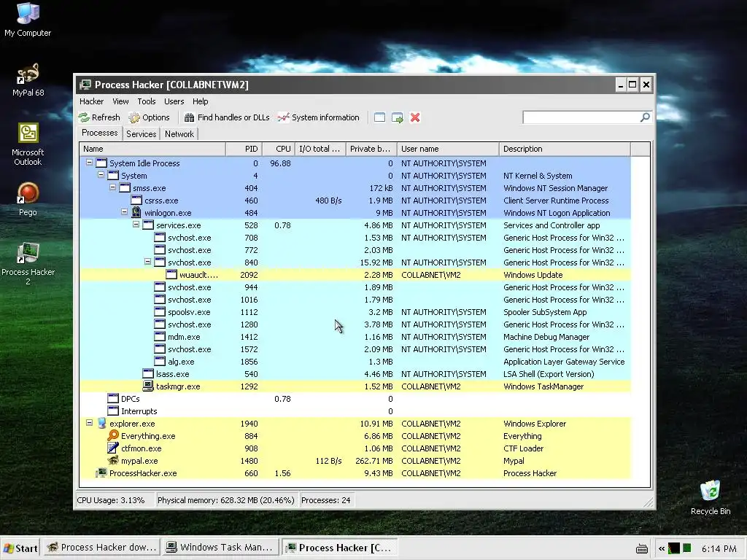
Task: Sort by the PID column header
Action: point(244,149)
